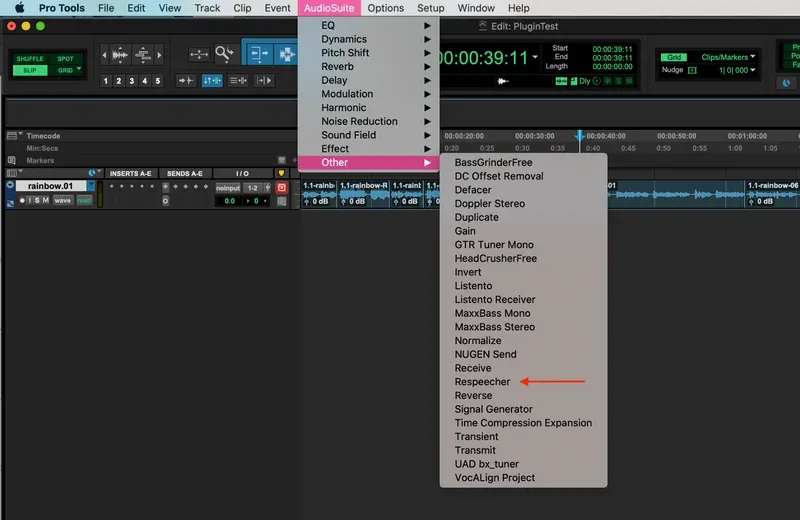Open the Apple menu
The width and height of the screenshot is (800, 520).
[x=19, y=8]
